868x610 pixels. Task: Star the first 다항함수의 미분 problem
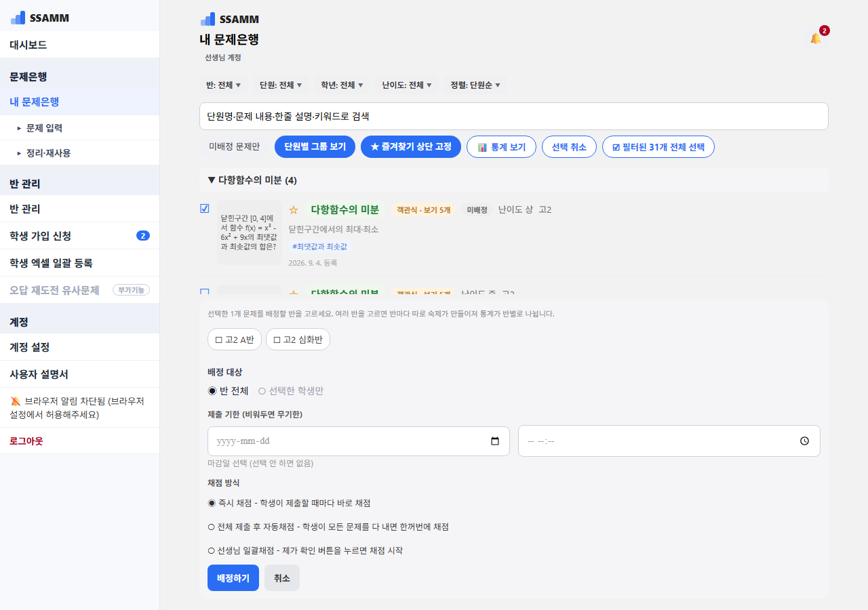click(294, 210)
